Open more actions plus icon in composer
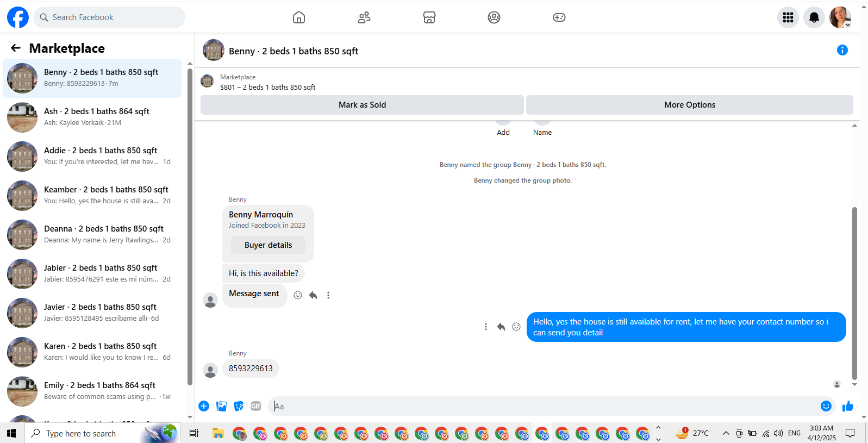868x443 pixels. [x=204, y=406]
